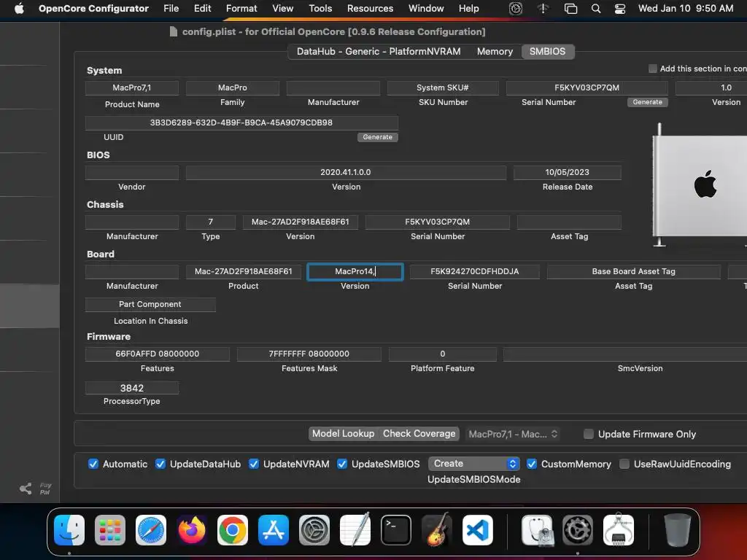
Task: Uncheck the UpdateSMBIOS checkbox
Action: tap(342, 464)
